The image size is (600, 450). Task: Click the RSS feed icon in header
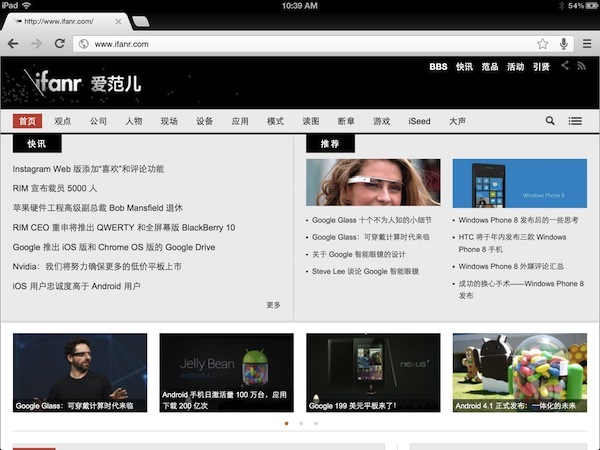point(581,66)
